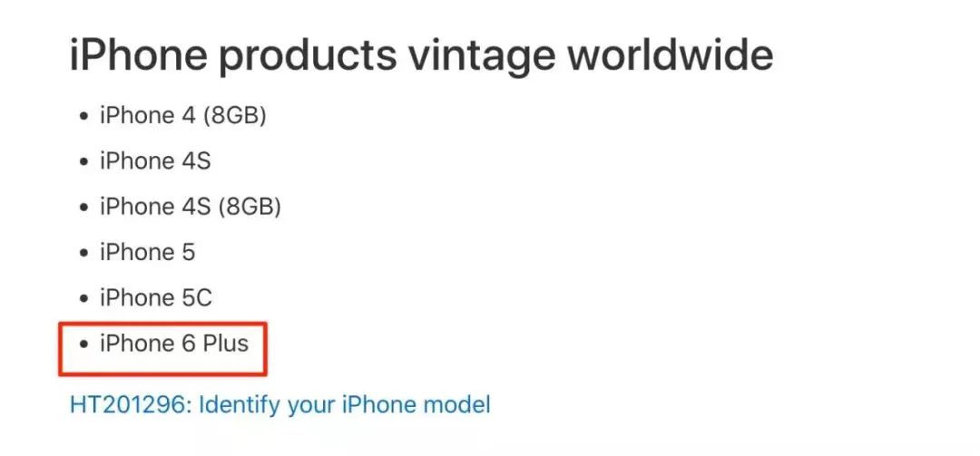Select the iPhone 4 (8GB) list entry
The image size is (980, 456).
coord(183,116)
